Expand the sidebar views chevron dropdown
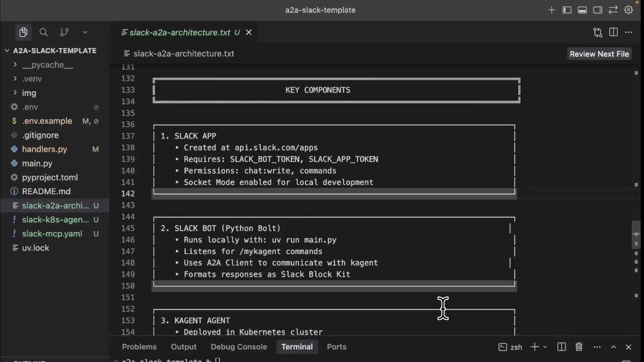 click(85, 32)
